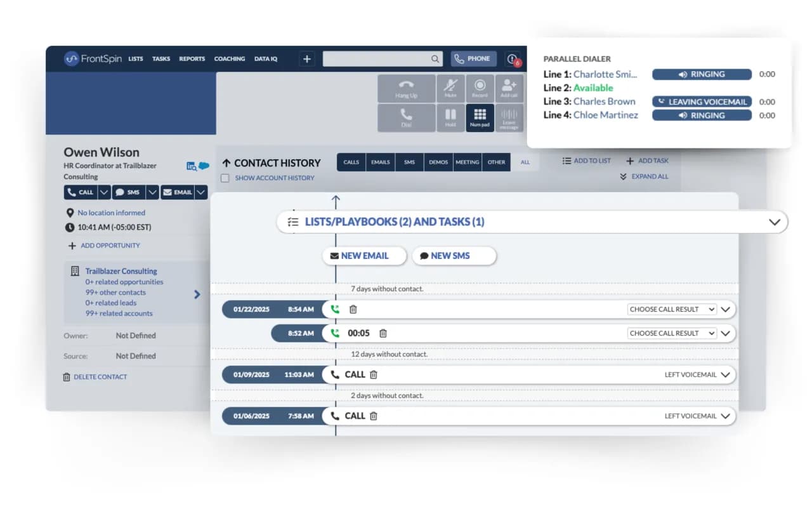Open Choose Call Result dropdown for 8:52 AM

(x=672, y=333)
